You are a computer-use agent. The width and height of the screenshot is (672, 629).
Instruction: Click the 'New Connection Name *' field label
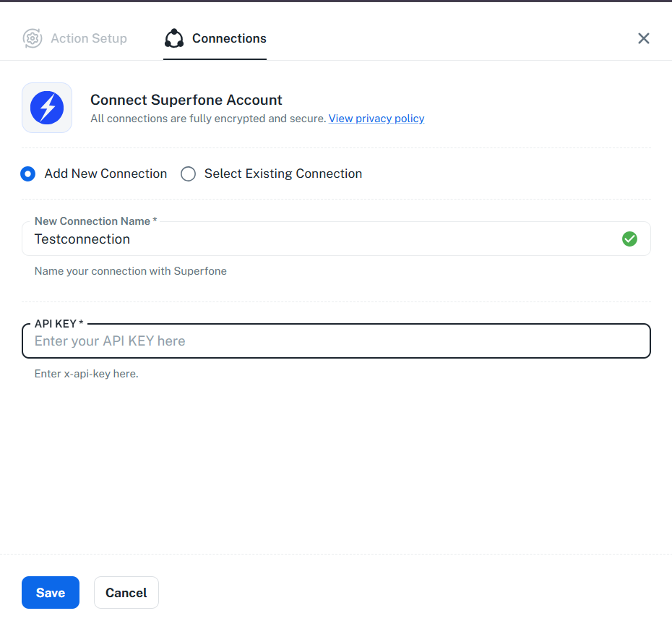click(x=96, y=221)
